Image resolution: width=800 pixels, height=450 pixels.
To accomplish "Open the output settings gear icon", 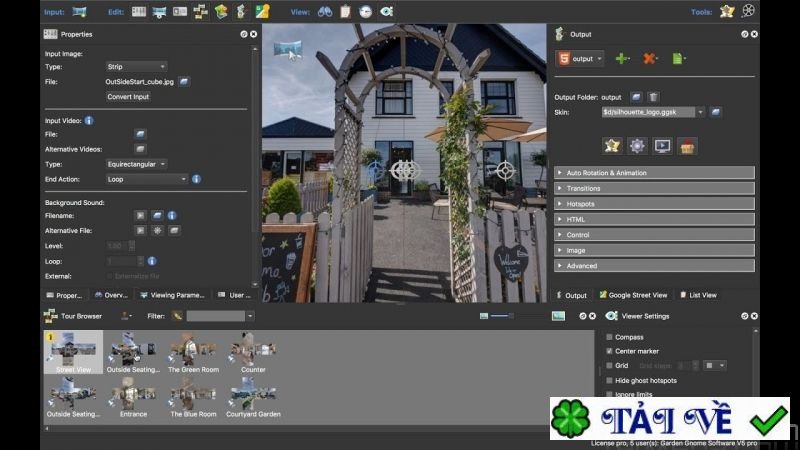I will pyautogui.click(x=637, y=146).
